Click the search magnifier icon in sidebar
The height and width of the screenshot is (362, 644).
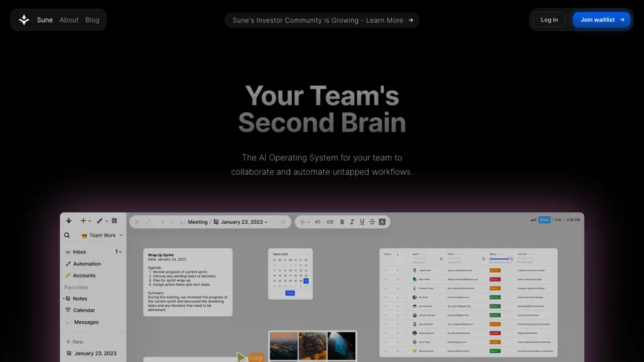point(67,236)
